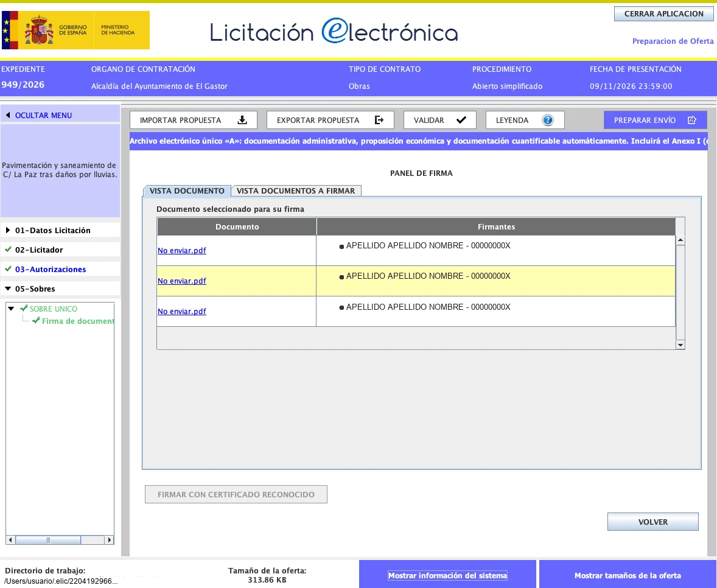Click third row signer name
Image resolution: width=717 pixels, height=588 pixels.
[428, 307]
